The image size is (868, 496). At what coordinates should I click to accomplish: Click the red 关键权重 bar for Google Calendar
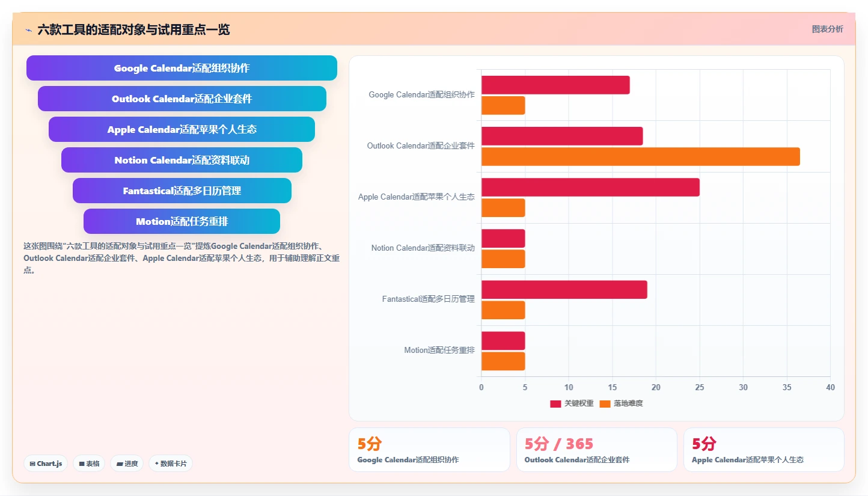pos(555,85)
